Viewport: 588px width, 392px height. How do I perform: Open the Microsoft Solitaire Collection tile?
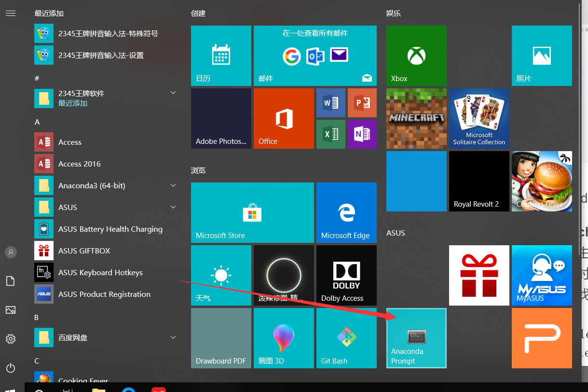tap(479, 118)
